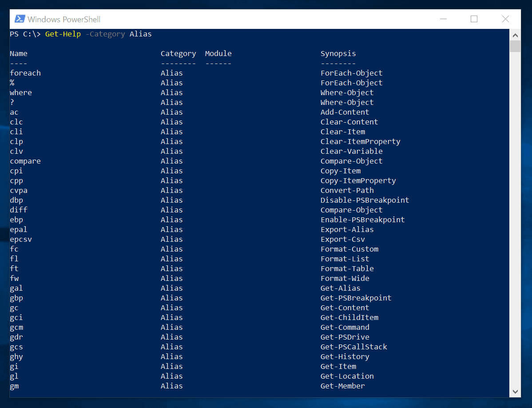This screenshot has height=408, width=532.
Task: Click the epcsv alias name
Action: (21, 240)
